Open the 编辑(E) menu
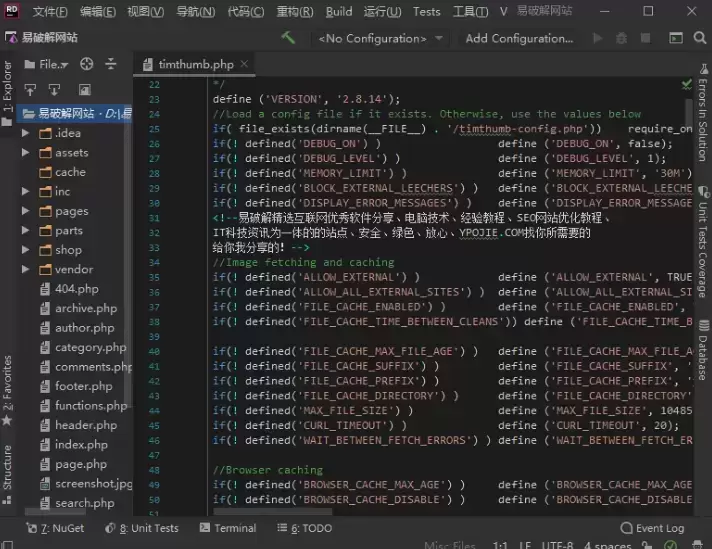Image resolution: width=712 pixels, height=549 pixels. click(98, 11)
